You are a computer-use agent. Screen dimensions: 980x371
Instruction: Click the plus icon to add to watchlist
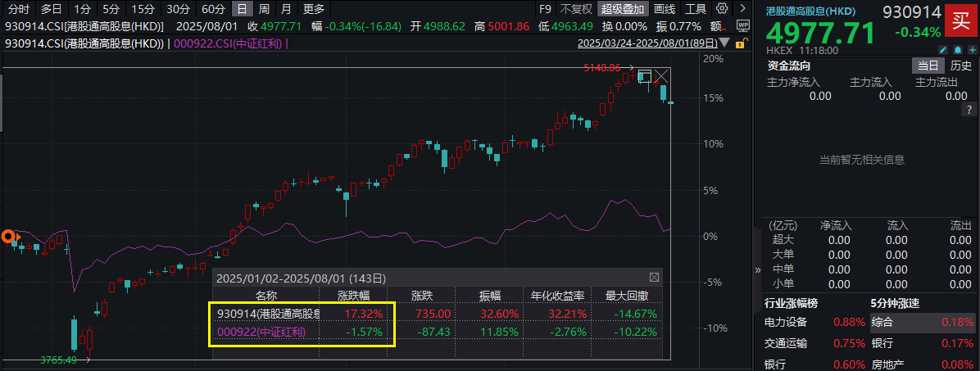[971, 50]
